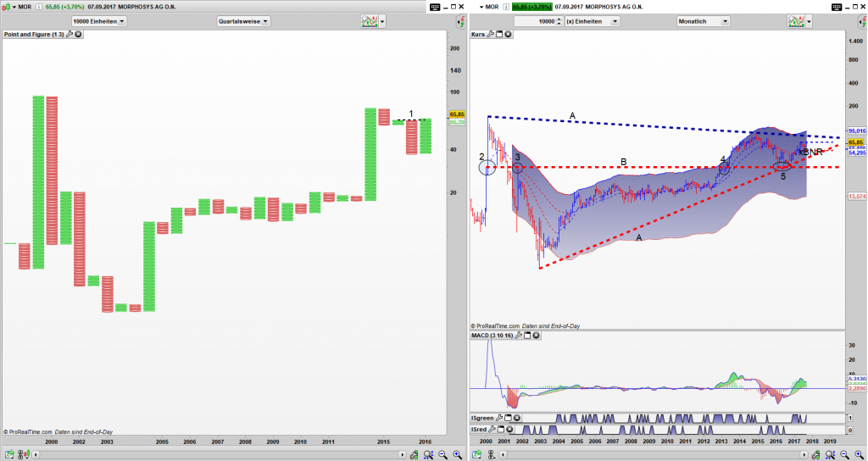Click the 95,016 price label on right axis
Screen dimensions: 868x461
point(856,131)
